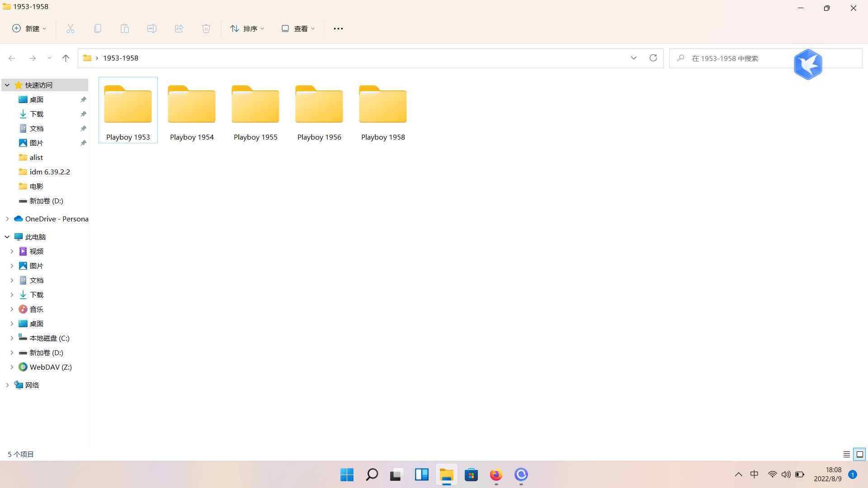Expand the 网络 tree node
This screenshot has width=868, height=488.
coord(7,385)
